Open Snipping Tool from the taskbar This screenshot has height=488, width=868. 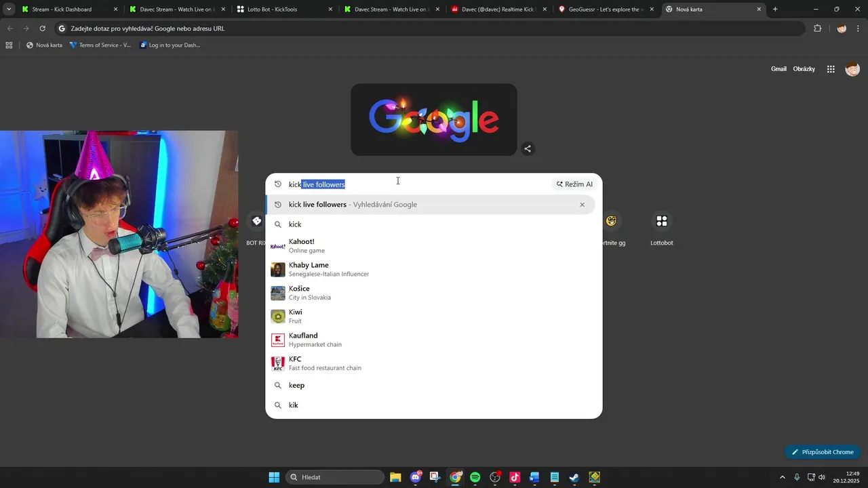pyautogui.click(x=435, y=477)
